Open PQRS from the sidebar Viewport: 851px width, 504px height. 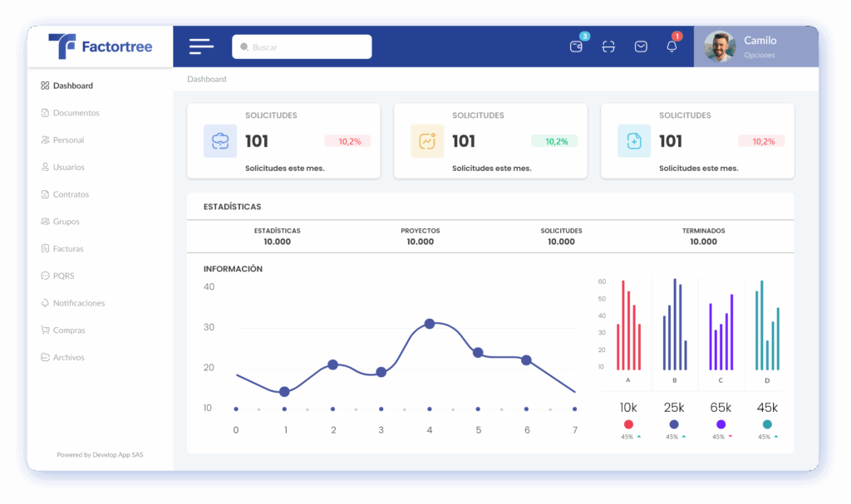[x=63, y=276]
